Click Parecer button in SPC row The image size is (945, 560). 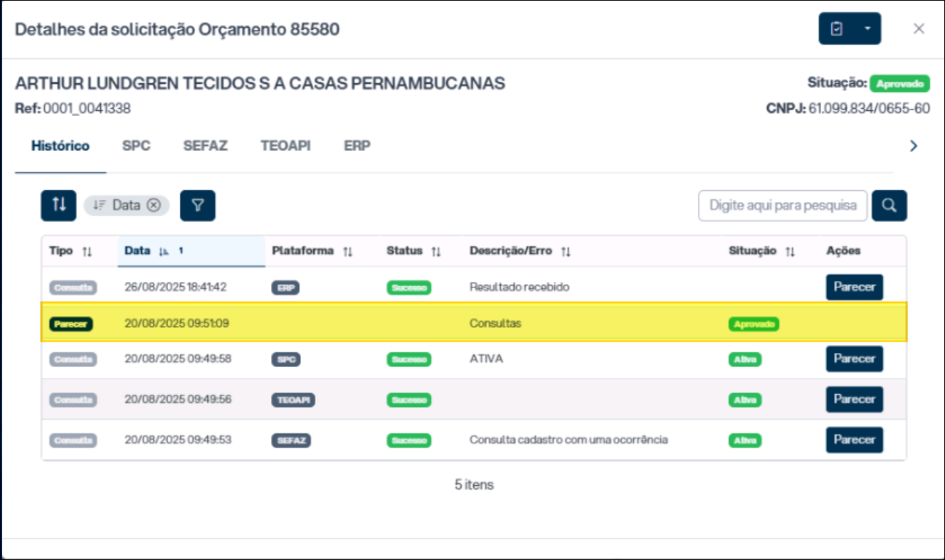[855, 359]
